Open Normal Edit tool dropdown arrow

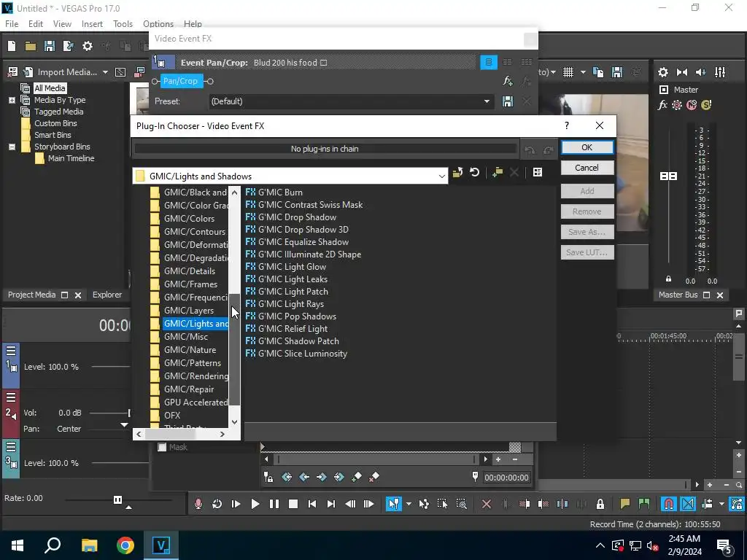(409, 504)
